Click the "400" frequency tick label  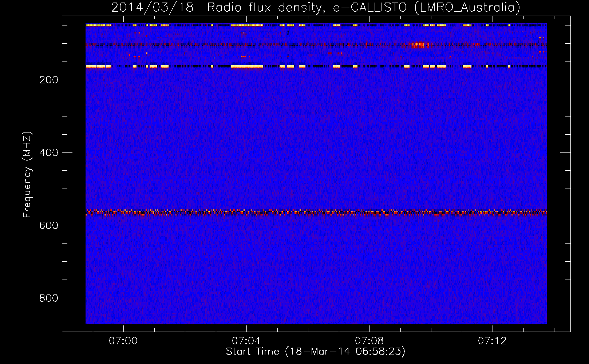pyautogui.click(x=49, y=153)
